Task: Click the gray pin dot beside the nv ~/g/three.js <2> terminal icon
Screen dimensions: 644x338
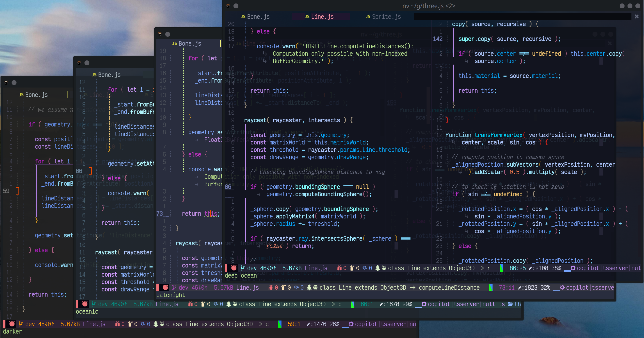Action: 236,6
